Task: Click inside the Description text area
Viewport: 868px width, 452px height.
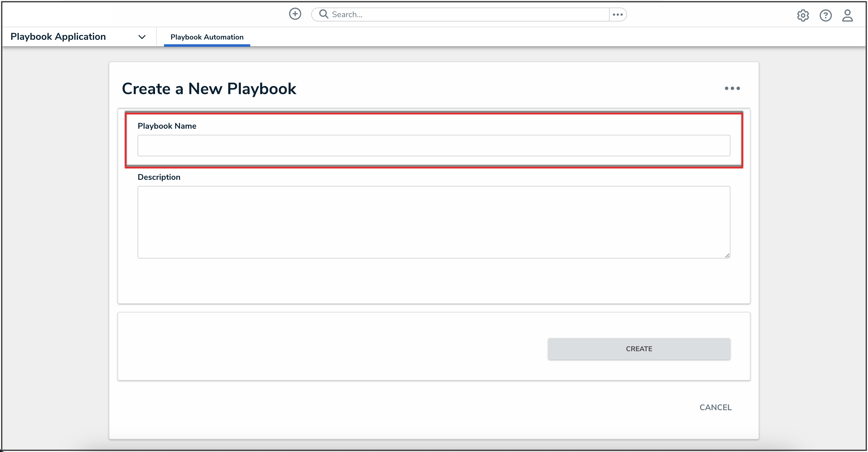Action: pos(433,222)
